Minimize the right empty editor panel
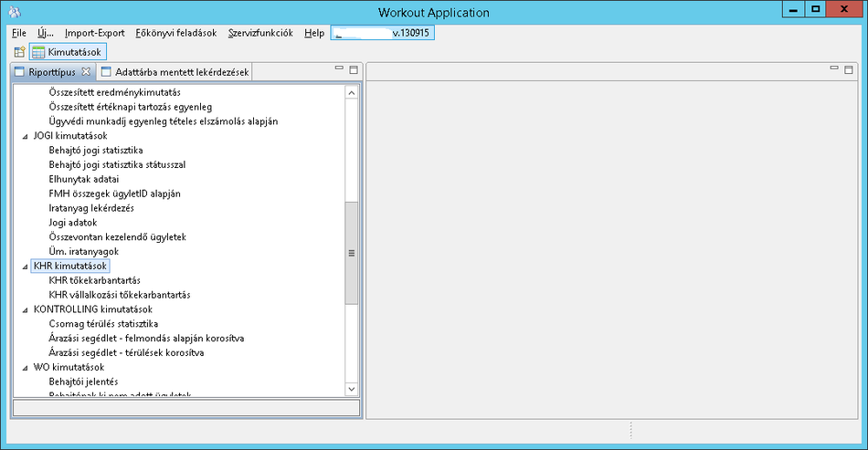 click(833, 69)
